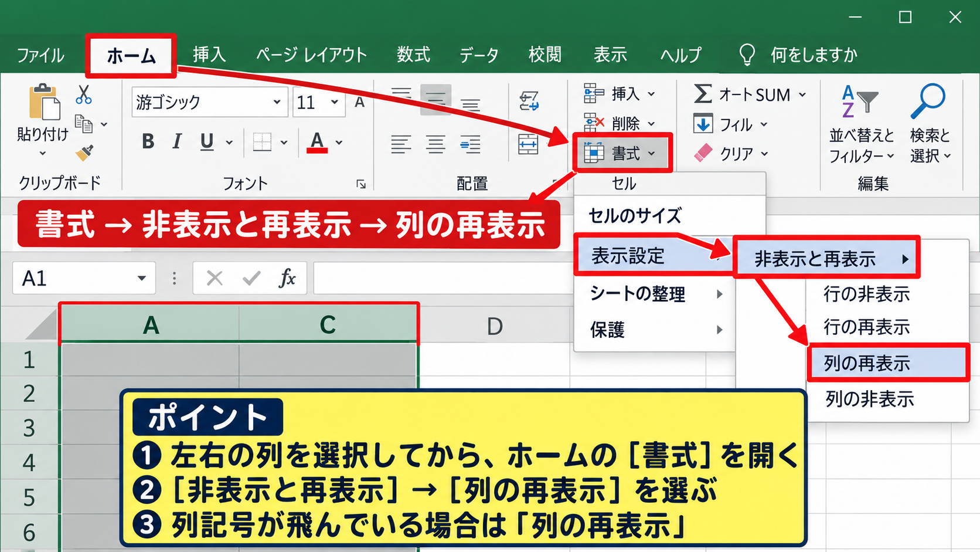Toggle middle vertical align

pos(435,99)
